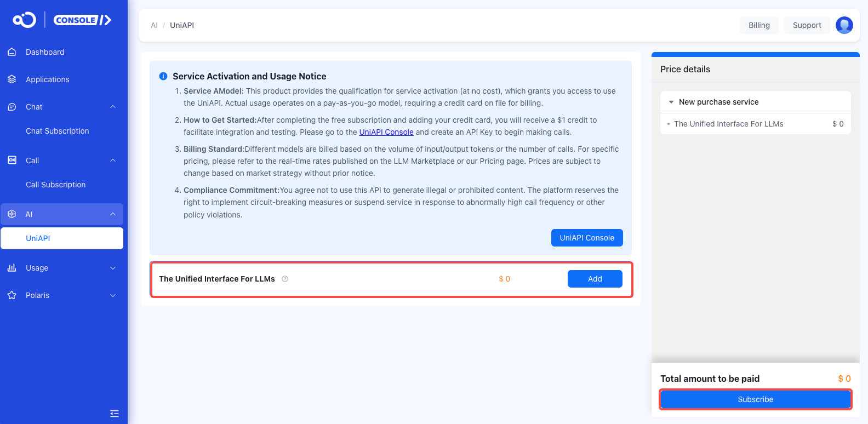
Task: Click the Usage bar chart icon
Action: tap(12, 268)
